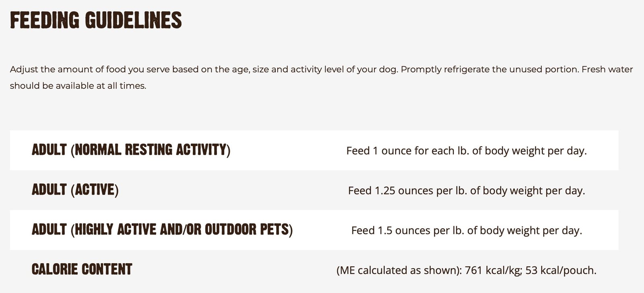Viewport: 644px width, 293px height.
Task: Click 'RESTING ACTIVITY' in the first row
Action: (x=175, y=150)
